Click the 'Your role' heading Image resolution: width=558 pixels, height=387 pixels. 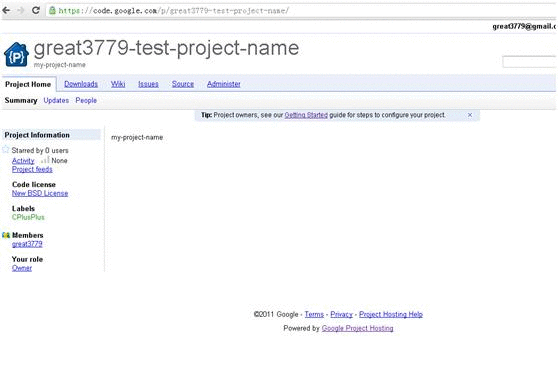27,259
